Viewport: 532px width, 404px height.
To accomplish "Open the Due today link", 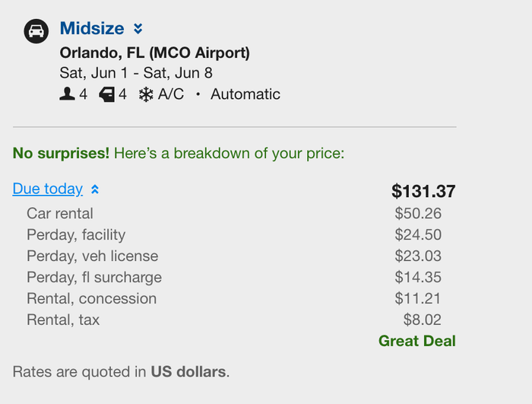I will click(x=47, y=189).
